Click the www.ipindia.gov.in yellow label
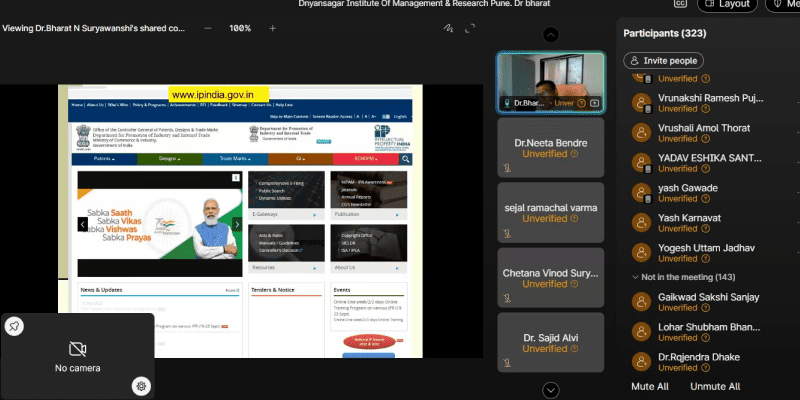Screen dimensions: 800x400 coord(218,94)
